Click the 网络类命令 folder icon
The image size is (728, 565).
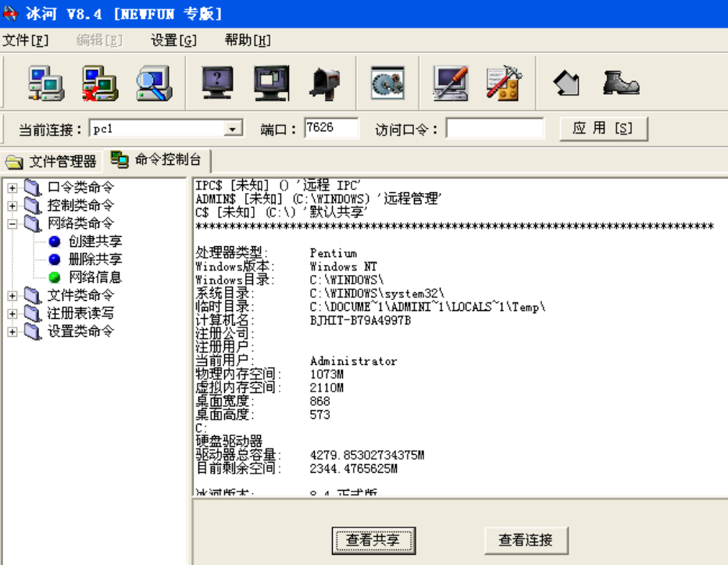click(x=33, y=223)
